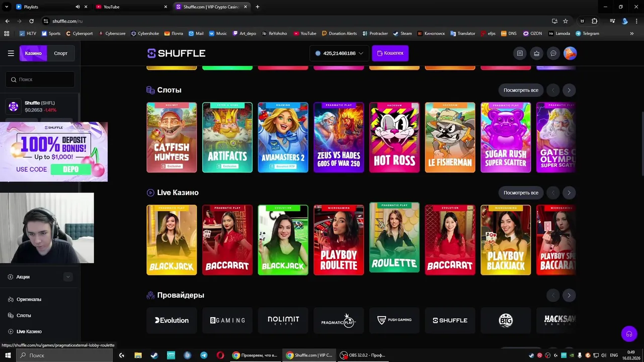The image size is (644, 362).
Task: Open the balance currency dropdown
Action: [339, 53]
